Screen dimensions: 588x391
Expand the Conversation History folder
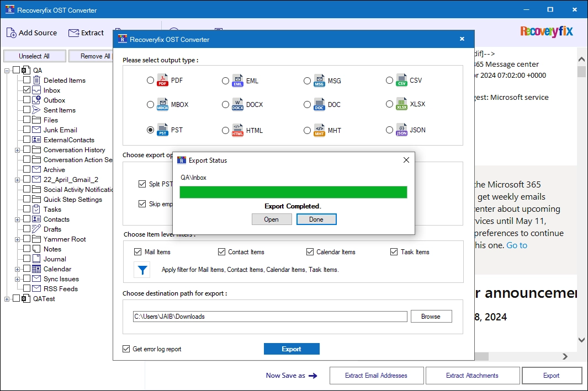pyautogui.click(x=17, y=150)
